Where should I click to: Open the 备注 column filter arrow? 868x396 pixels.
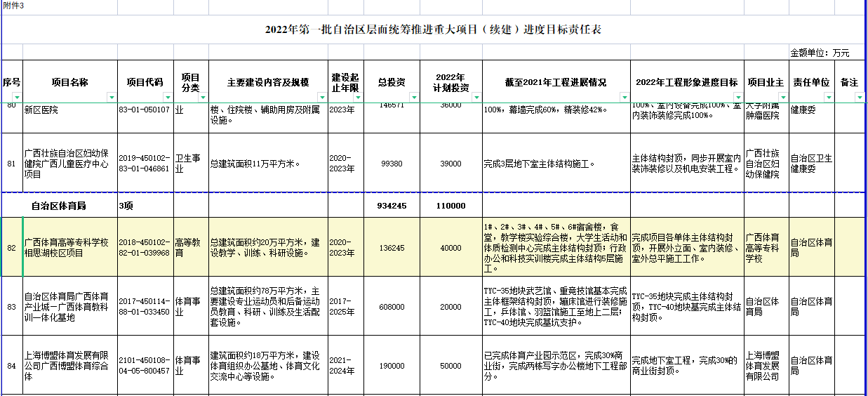click(x=861, y=97)
